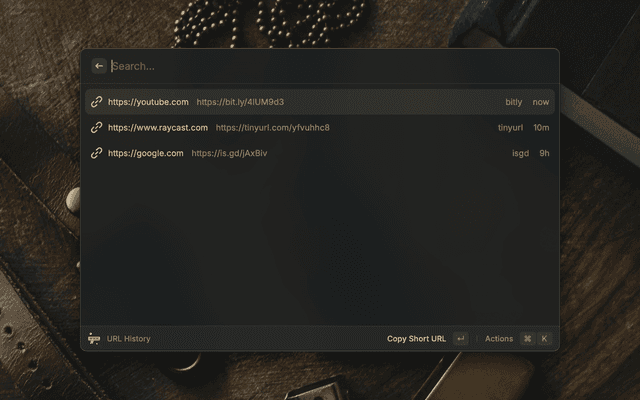The image size is (640, 400).
Task: Open the Actions menu
Action: [499, 339]
